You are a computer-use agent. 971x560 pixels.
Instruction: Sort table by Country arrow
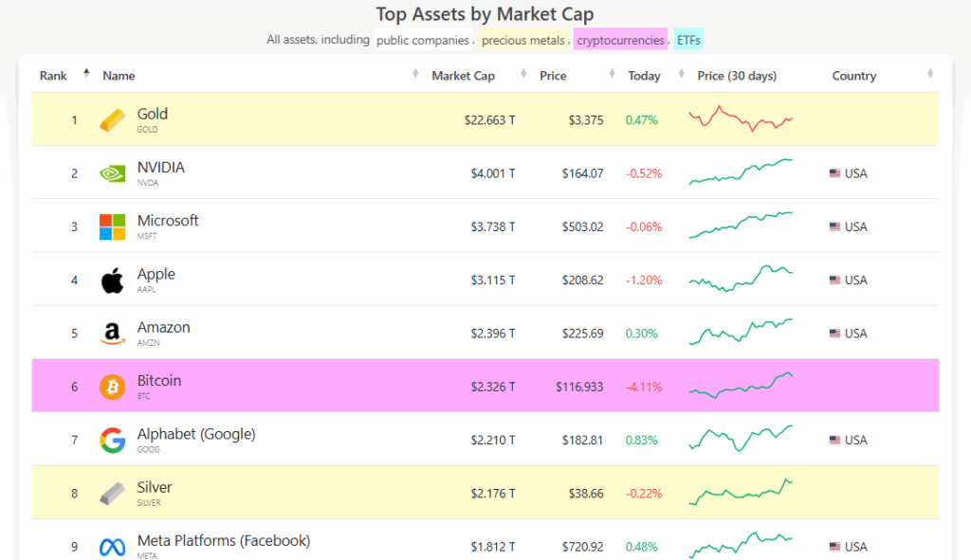(930, 73)
